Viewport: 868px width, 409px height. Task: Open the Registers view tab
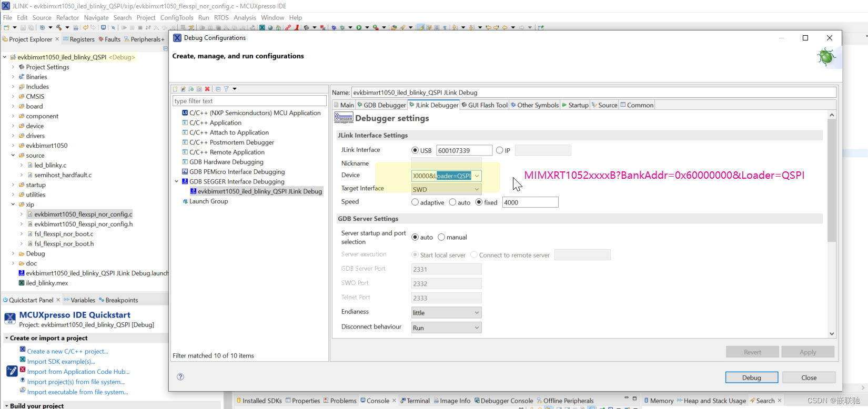point(78,39)
